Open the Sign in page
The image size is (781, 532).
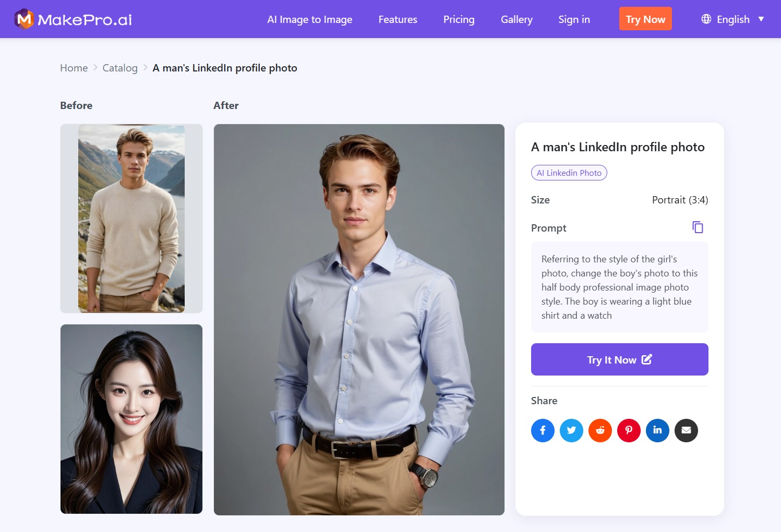(574, 19)
